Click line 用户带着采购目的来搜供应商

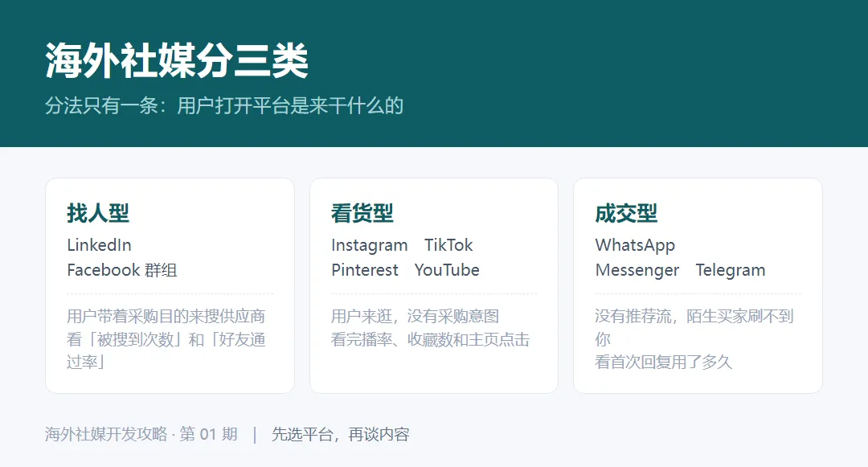166,316
